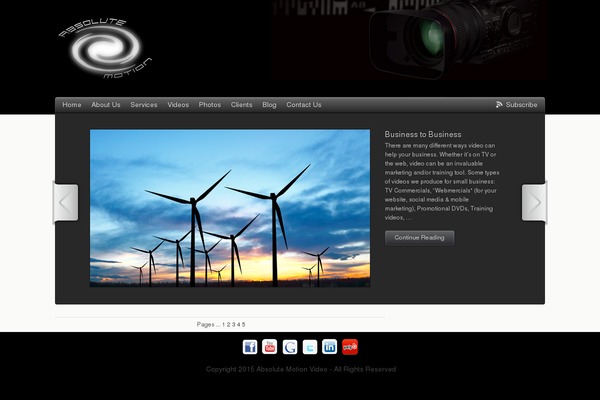Click the Subscribe link

pos(521,104)
